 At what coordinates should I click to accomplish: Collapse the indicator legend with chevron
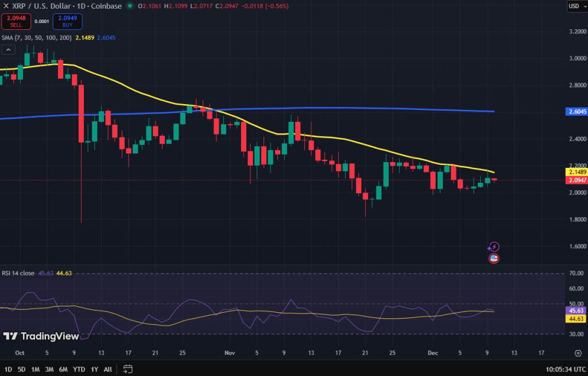pos(8,50)
